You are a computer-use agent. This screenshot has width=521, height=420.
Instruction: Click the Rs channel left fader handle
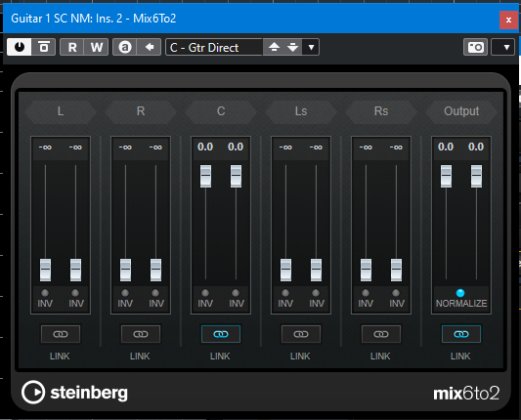point(366,270)
